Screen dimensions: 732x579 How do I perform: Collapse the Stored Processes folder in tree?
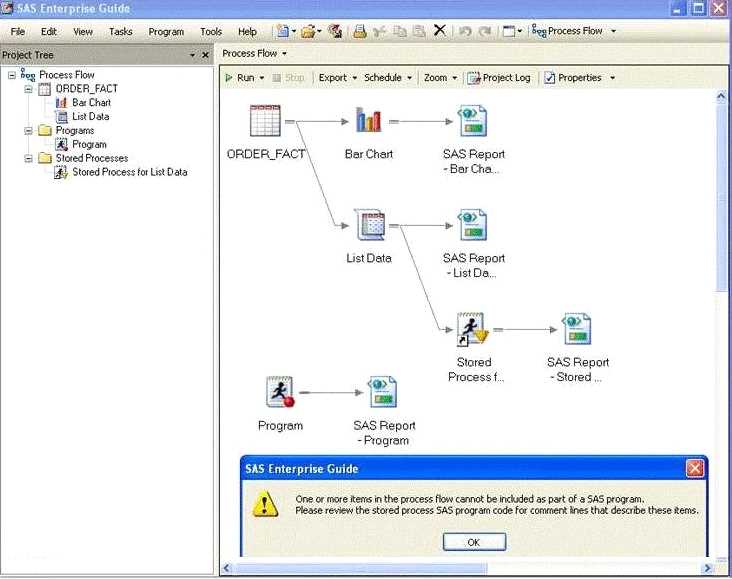(x=29, y=158)
